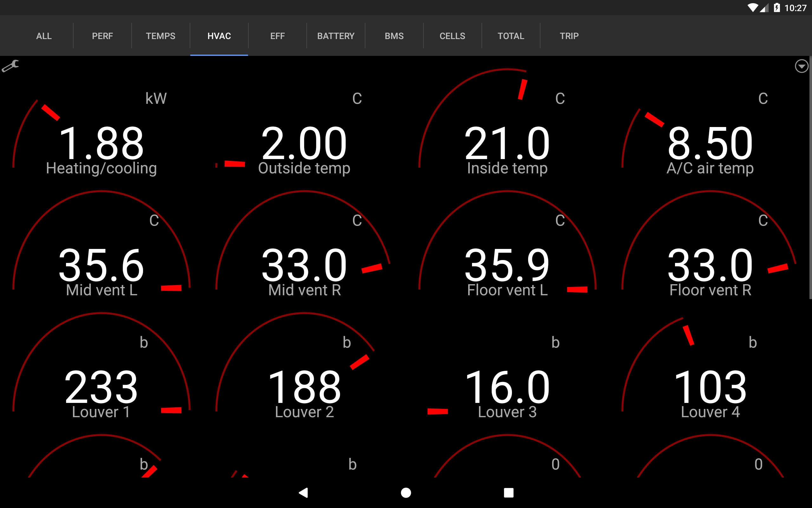The height and width of the screenshot is (508, 812).
Task: Click the Outside temp label
Action: coord(304,168)
